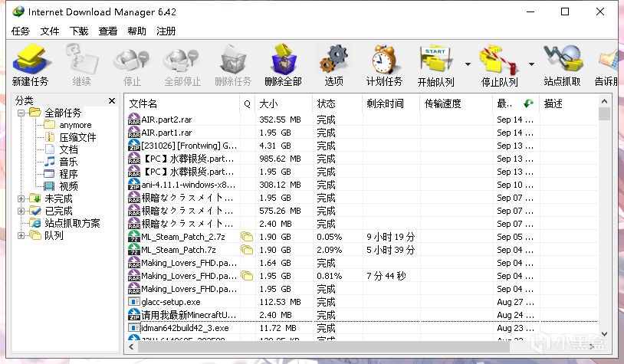
Task: Click horizontal scrollbar left arrow
Action: pos(131,347)
